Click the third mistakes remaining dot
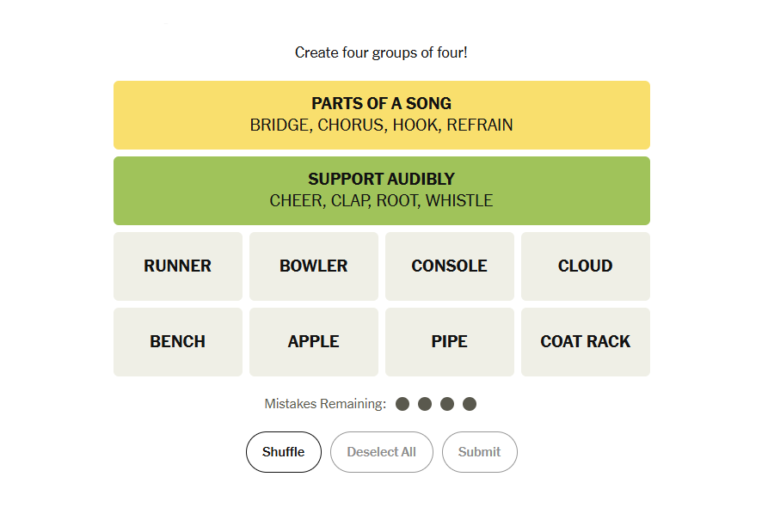This screenshot has width=768, height=532. click(x=447, y=404)
